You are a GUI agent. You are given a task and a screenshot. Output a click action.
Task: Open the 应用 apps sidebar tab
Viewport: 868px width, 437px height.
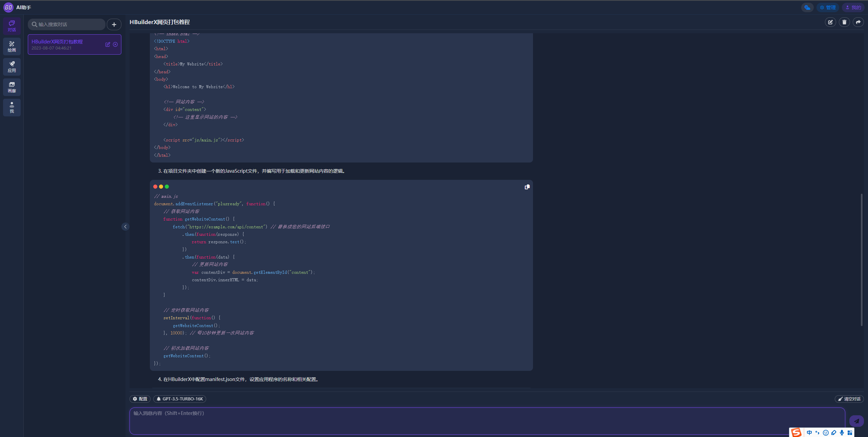point(12,67)
